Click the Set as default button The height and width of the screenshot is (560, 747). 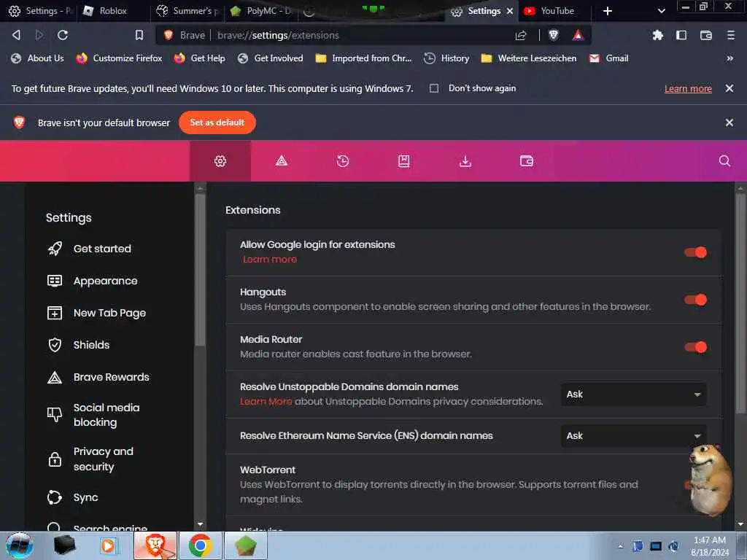(217, 122)
